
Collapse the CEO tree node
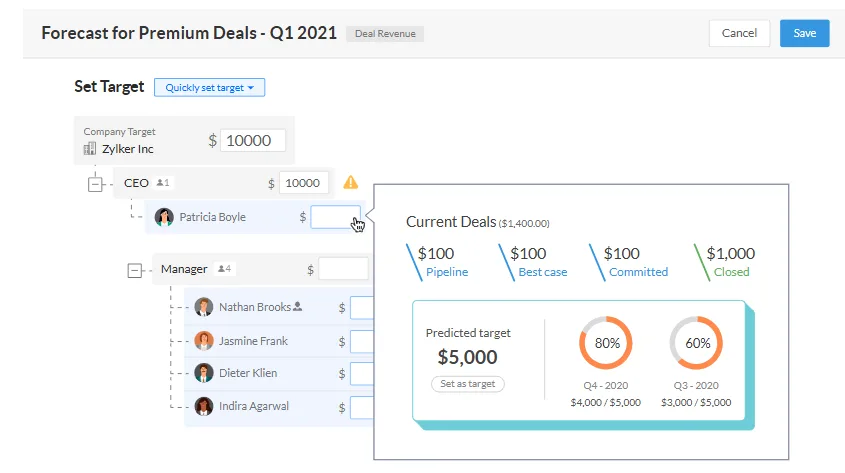coord(96,184)
